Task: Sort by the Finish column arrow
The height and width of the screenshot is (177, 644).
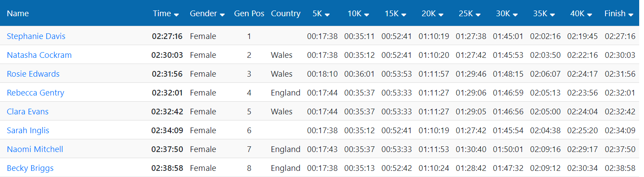Action: pos(630,14)
